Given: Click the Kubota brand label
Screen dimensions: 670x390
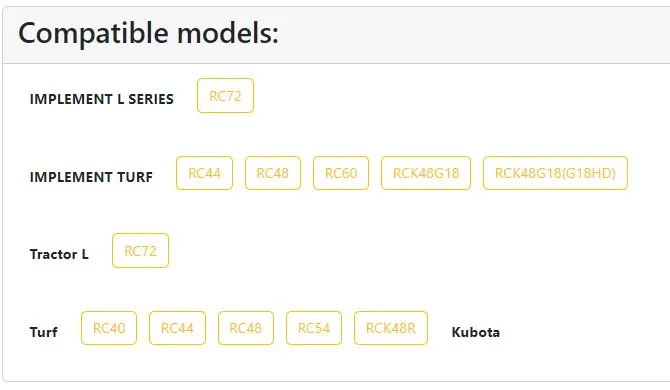Looking at the screenshot, I should click(476, 332).
